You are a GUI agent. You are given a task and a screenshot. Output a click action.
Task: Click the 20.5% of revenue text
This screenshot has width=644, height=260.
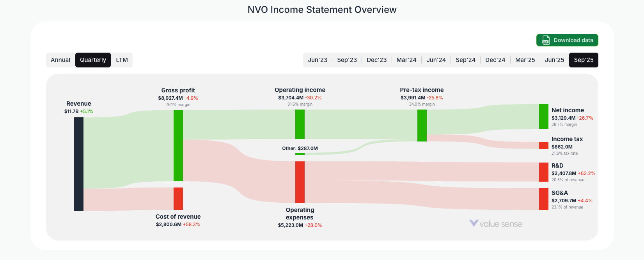[x=568, y=180]
